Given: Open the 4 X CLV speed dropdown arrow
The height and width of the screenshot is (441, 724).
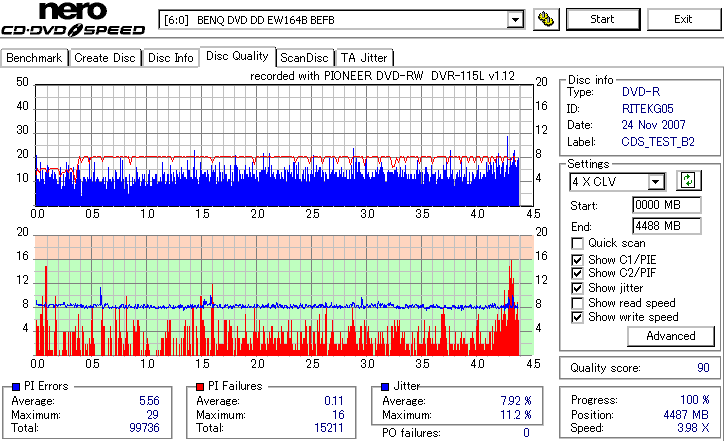Looking at the screenshot, I should click(655, 182).
